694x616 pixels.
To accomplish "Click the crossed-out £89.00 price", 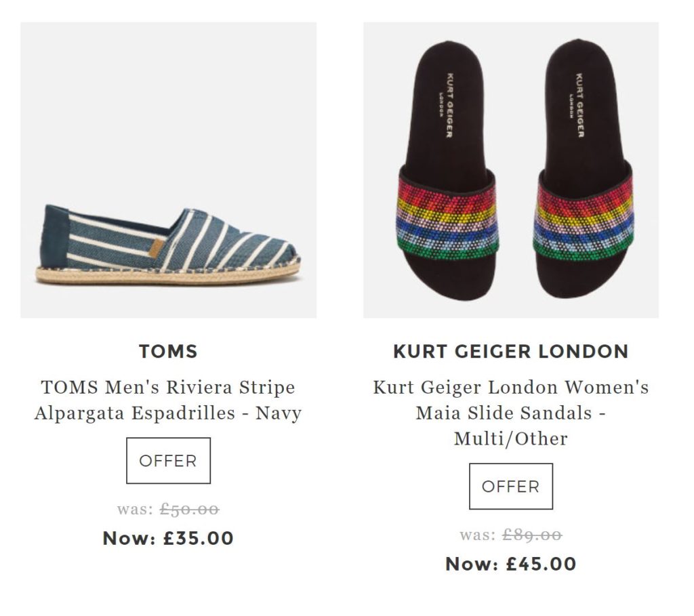I will [532, 535].
